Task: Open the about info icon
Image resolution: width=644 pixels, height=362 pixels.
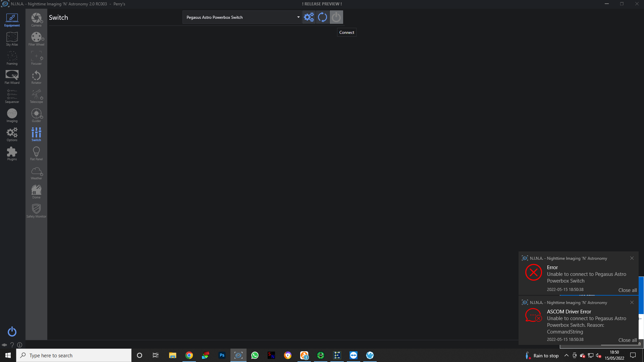Action: click(x=20, y=345)
